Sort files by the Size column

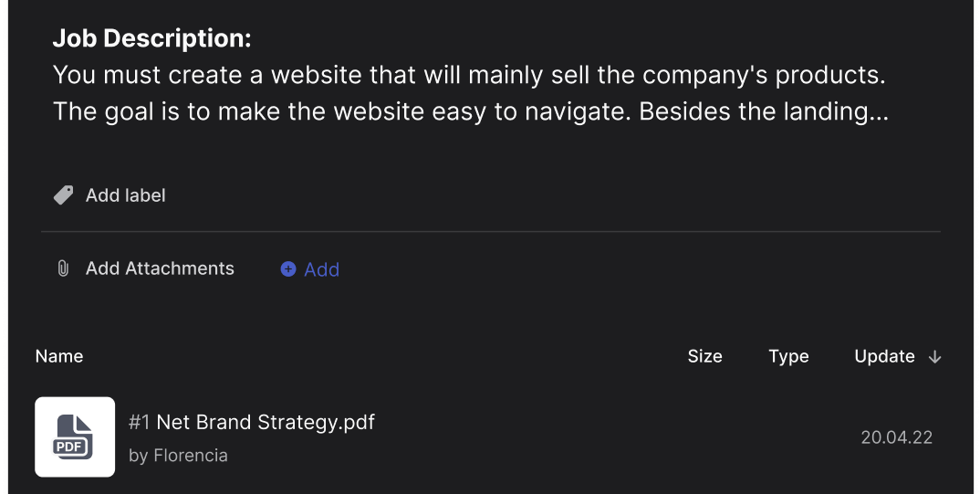704,356
